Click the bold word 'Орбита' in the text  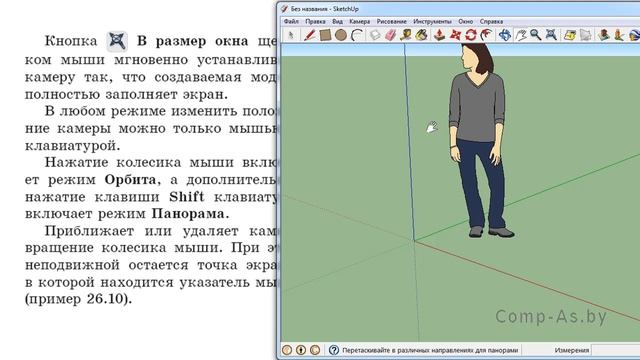tap(130, 180)
